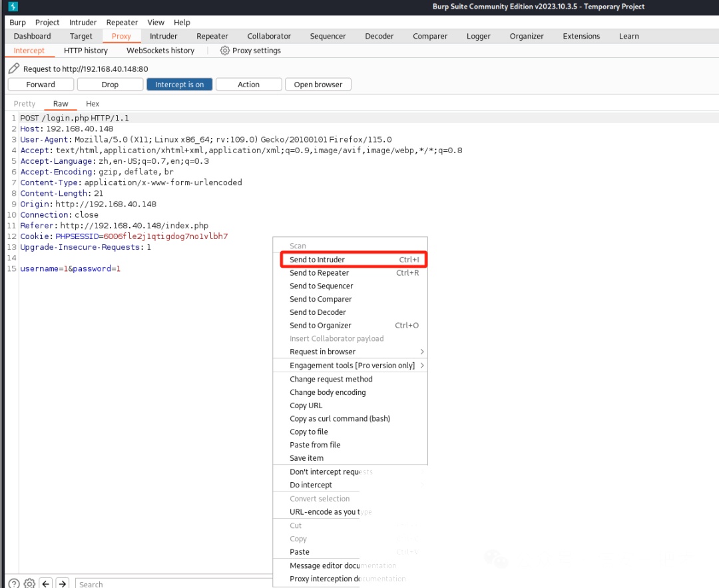The width and height of the screenshot is (719, 588).
Task: Switch to the Dashboard tab
Action: (x=32, y=36)
